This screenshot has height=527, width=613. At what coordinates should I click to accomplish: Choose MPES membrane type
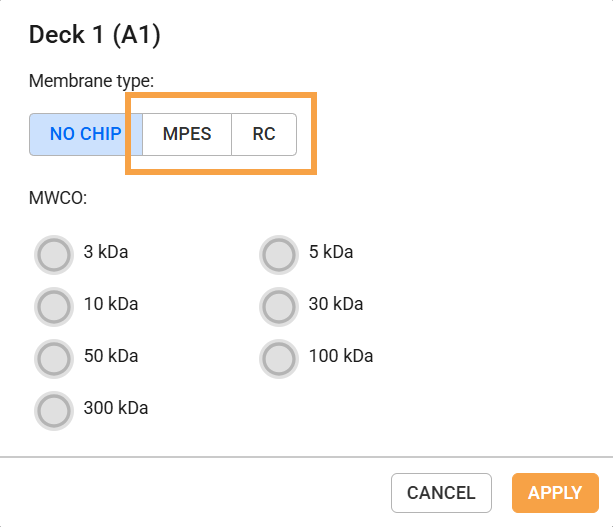pos(187,134)
